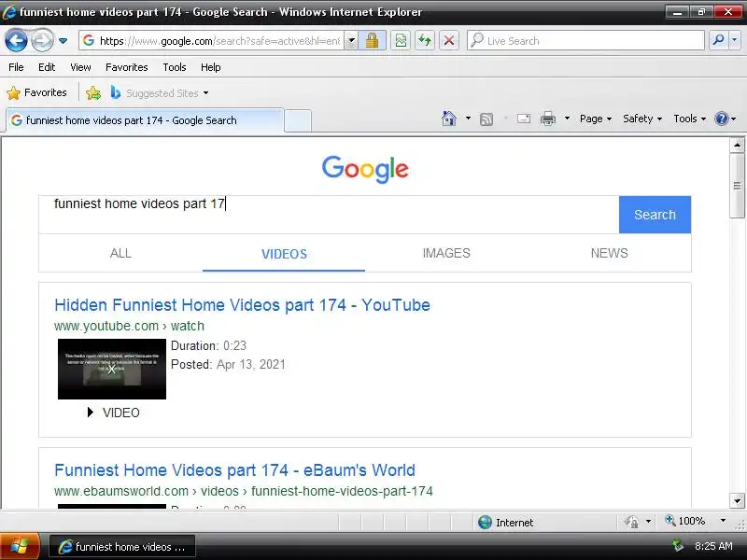Viewport: 747px width, 560px height.
Task: Open the Suggested Sites dropdown
Action: (x=160, y=92)
